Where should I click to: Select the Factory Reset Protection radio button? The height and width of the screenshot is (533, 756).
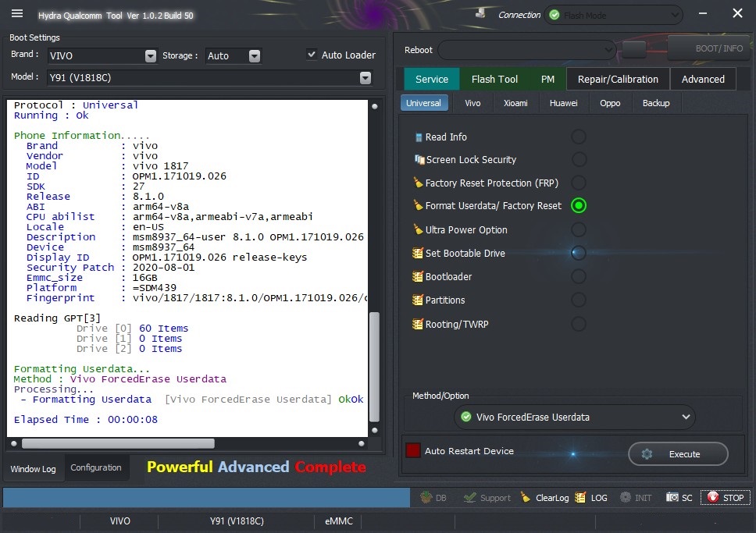pos(579,183)
